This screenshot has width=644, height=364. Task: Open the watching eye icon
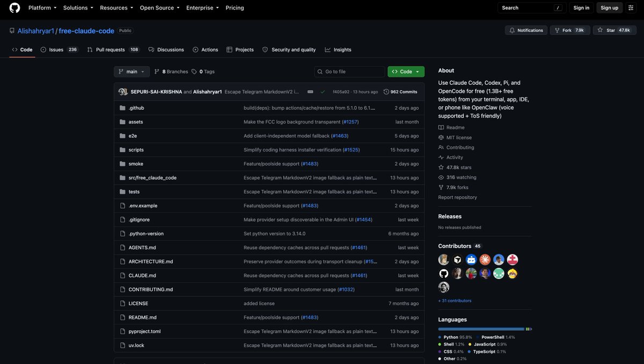pos(441,177)
